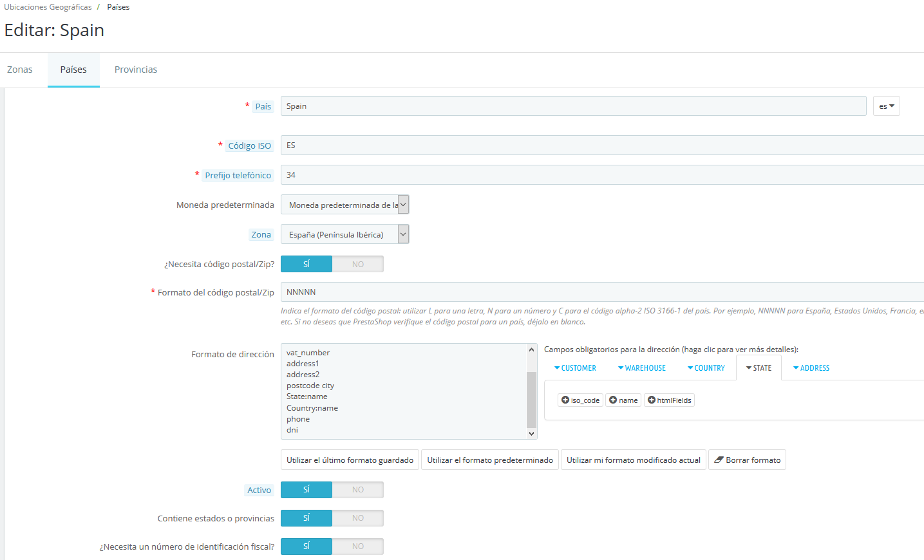Click 'Utilizar el formato predeterminado' button
Screen dimensions: 924x560
(x=490, y=460)
